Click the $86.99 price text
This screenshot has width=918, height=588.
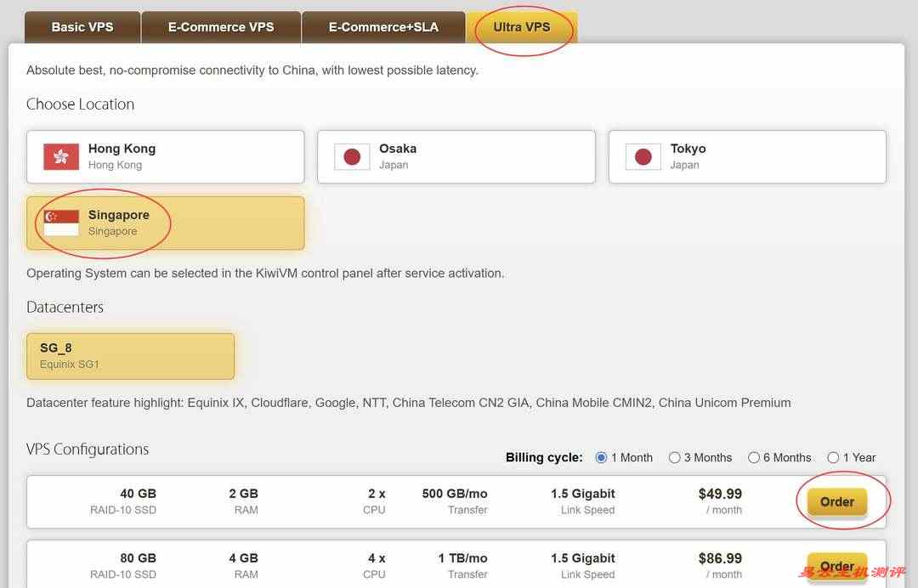(x=720, y=558)
